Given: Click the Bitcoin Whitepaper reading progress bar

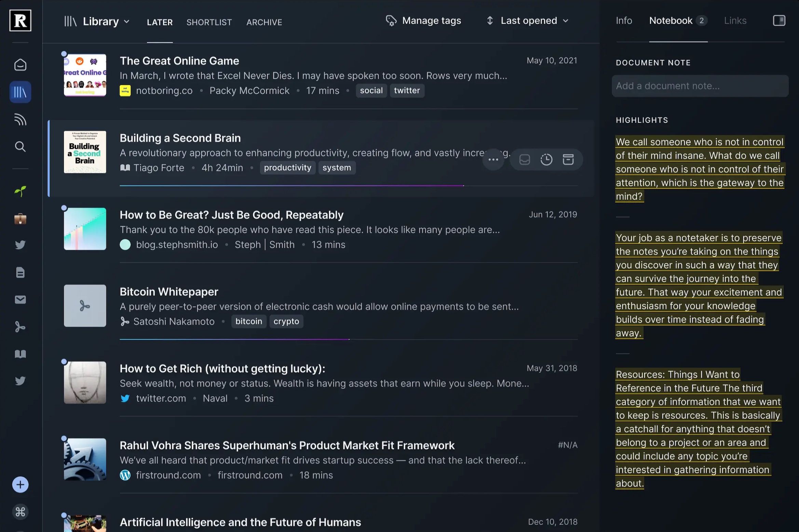Looking at the screenshot, I should coord(234,339).
